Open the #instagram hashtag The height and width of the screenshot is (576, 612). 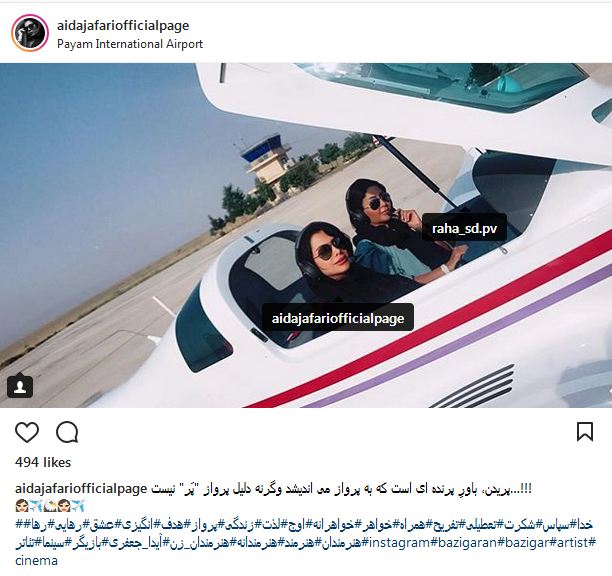pos(396,542)
